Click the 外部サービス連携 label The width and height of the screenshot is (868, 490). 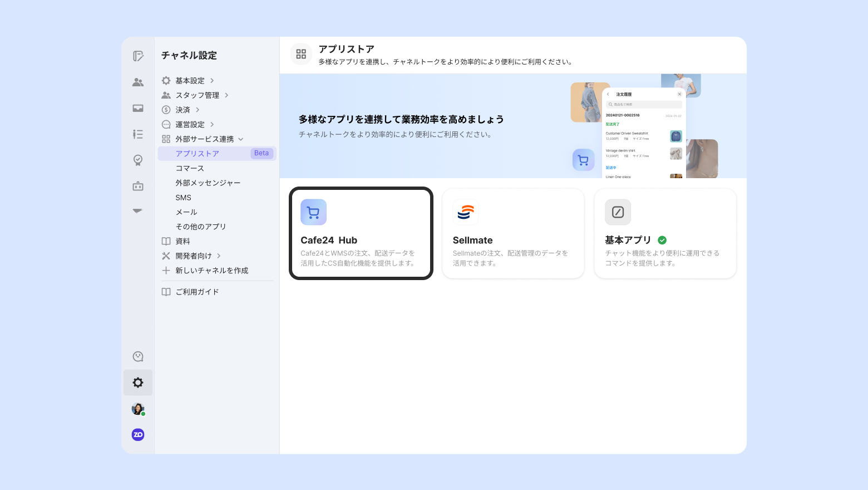[x=205, y=139]
